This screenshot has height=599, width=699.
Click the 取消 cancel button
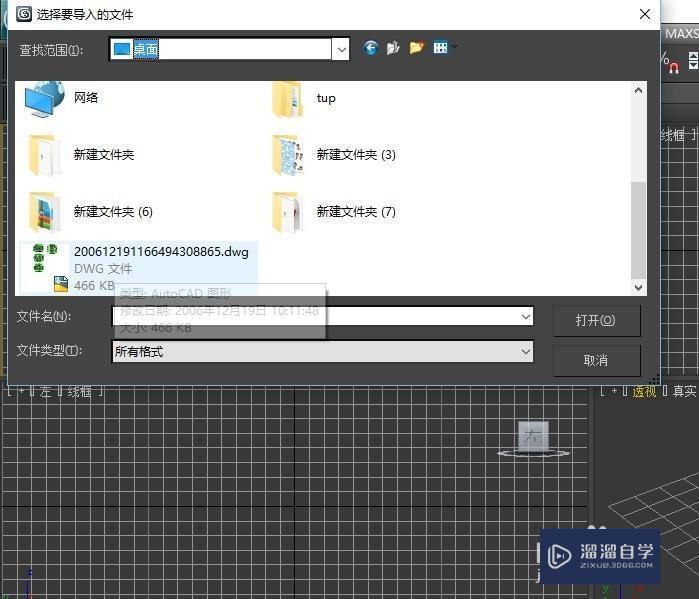[596, 360]
